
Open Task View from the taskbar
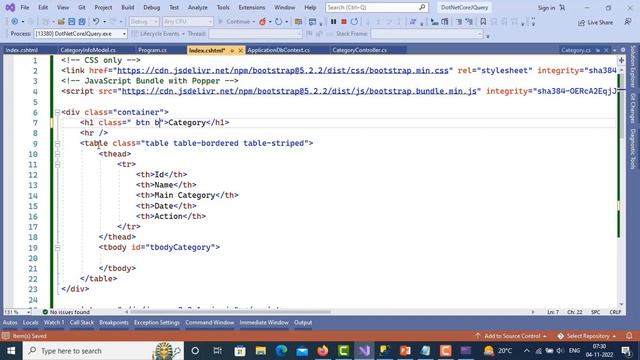(217, 351)
